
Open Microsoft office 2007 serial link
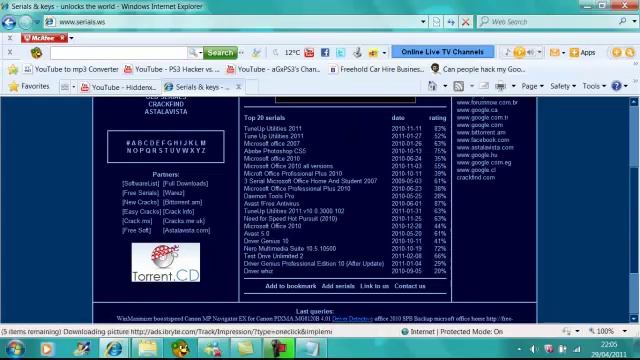271,144
